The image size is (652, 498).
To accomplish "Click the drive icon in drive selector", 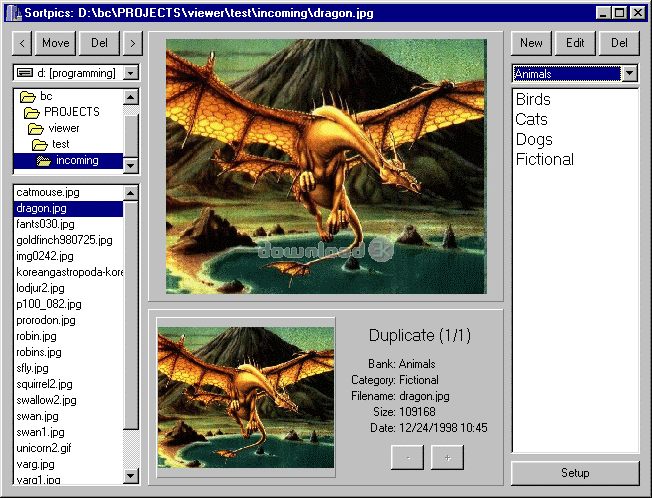I will 25,73.
